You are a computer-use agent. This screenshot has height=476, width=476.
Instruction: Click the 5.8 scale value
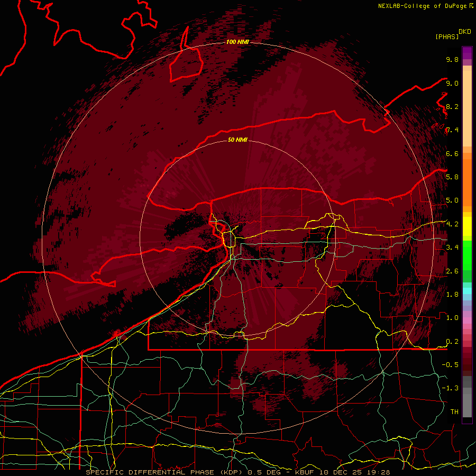pos(452,177)
